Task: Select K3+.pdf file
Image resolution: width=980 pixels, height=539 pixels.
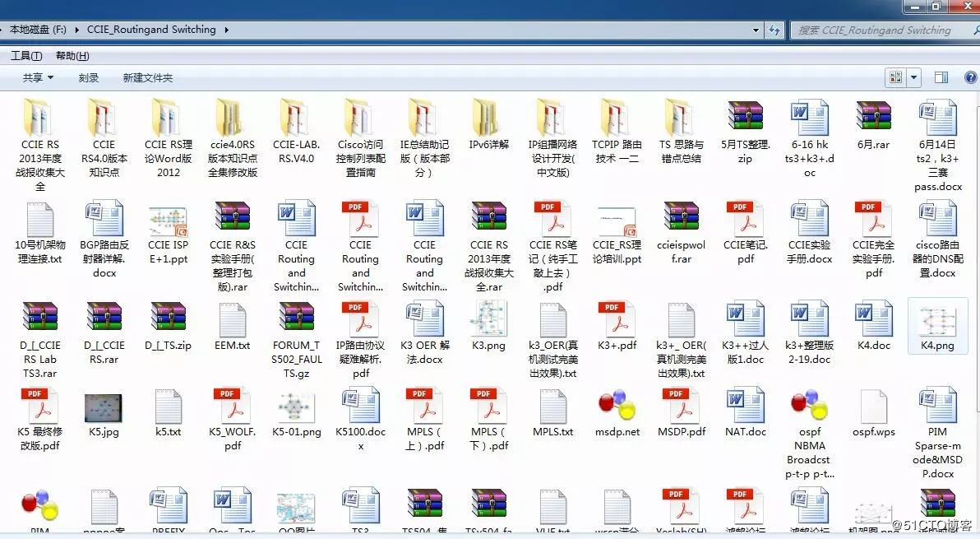Action: point(617,326)
